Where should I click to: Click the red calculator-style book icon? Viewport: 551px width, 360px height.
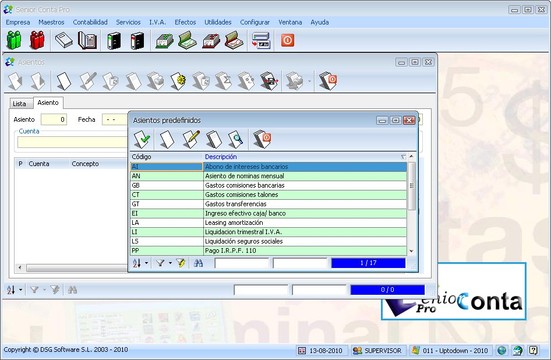click(211, 40)
